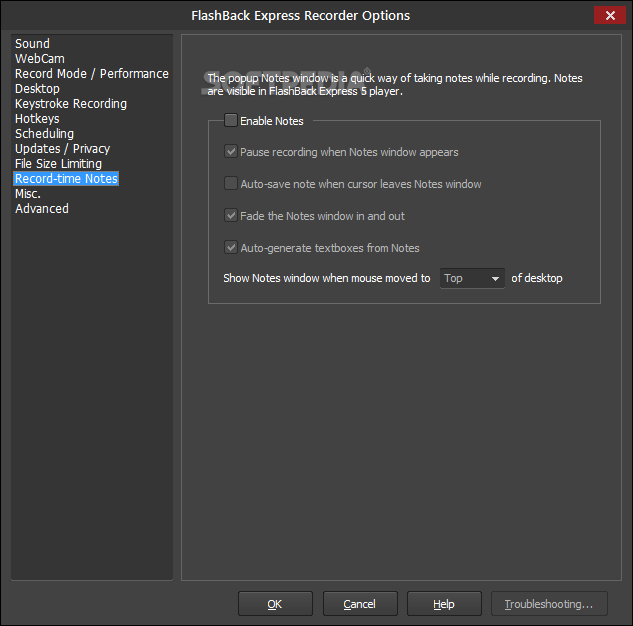This screenshot has width=633, height=626.
Task: Open the Top desktop-edge dropdown
Action: [472, 278]
